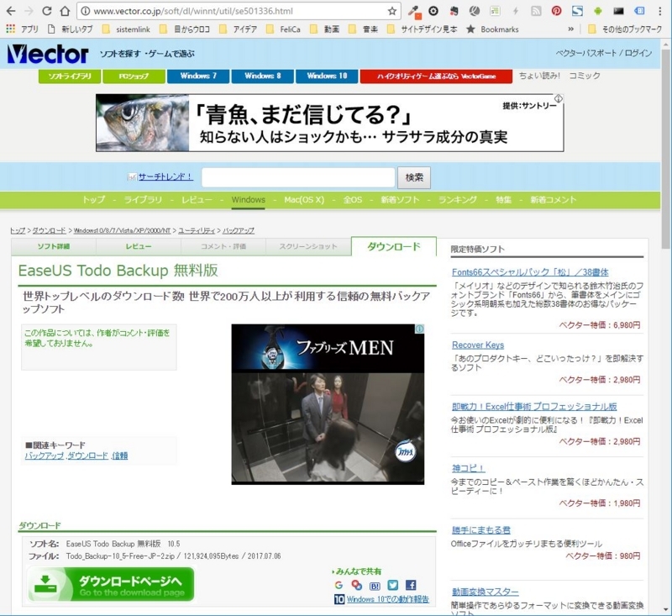The height and width of the screenshot is (616, 672).
Task: Click the Vector logo
Action: click(x=48, y=54)
